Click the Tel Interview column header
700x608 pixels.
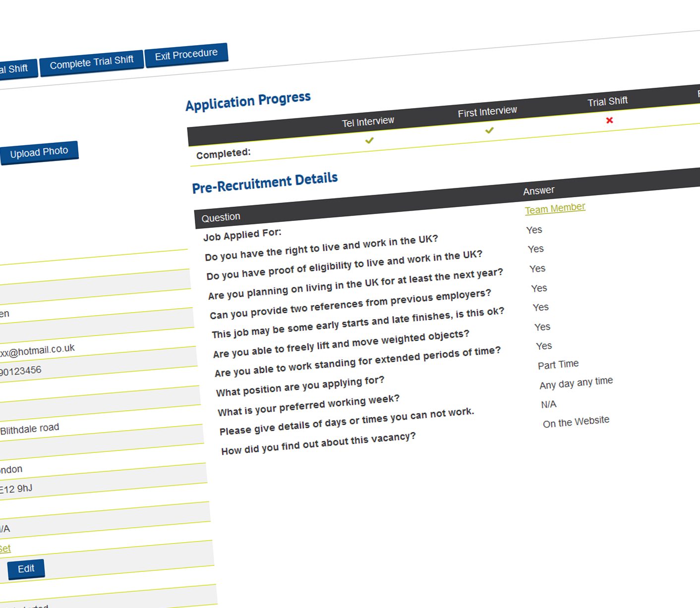[x=368, y=122]
